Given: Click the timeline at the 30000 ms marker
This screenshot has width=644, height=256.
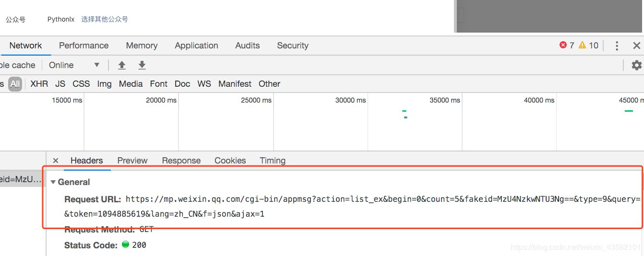Looking at the screenshot, I should [x=351, y=100].
